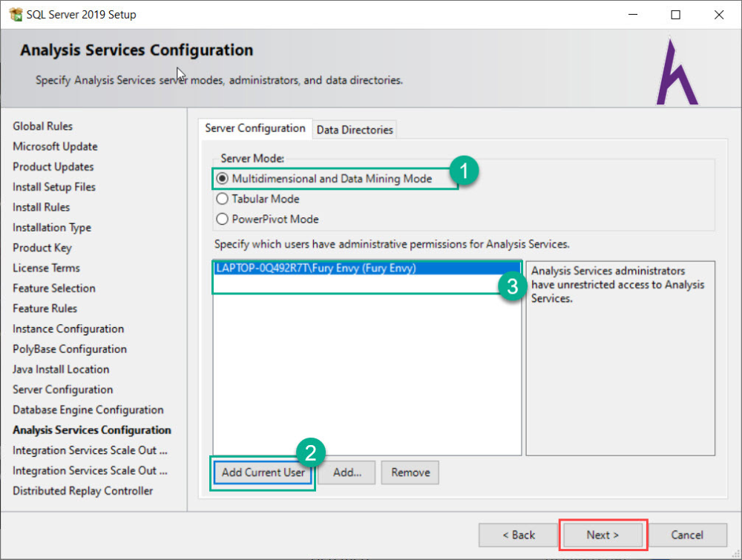Go to the Next setup page
This screenshot has width=742, height=560.
tap(603, 535)
